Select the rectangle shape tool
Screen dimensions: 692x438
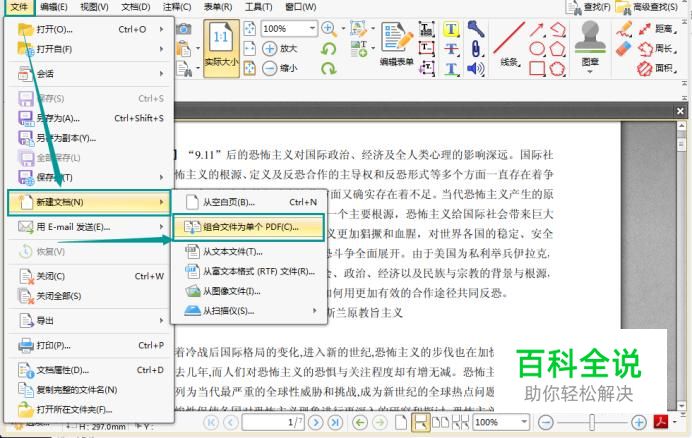537,68
